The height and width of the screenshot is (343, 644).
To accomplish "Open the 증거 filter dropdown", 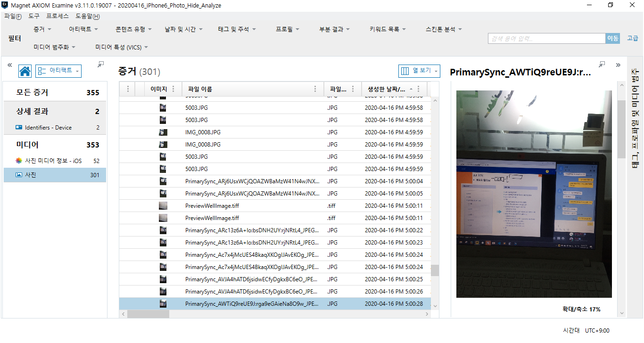I will 42,29.
